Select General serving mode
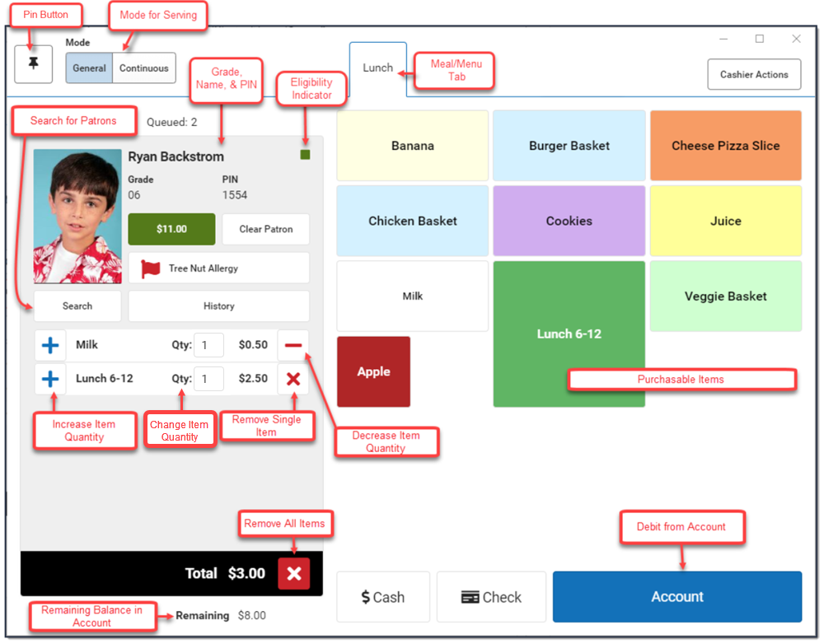Image resolution: width=824 pixels, height=644 pixels. [89, 68]
